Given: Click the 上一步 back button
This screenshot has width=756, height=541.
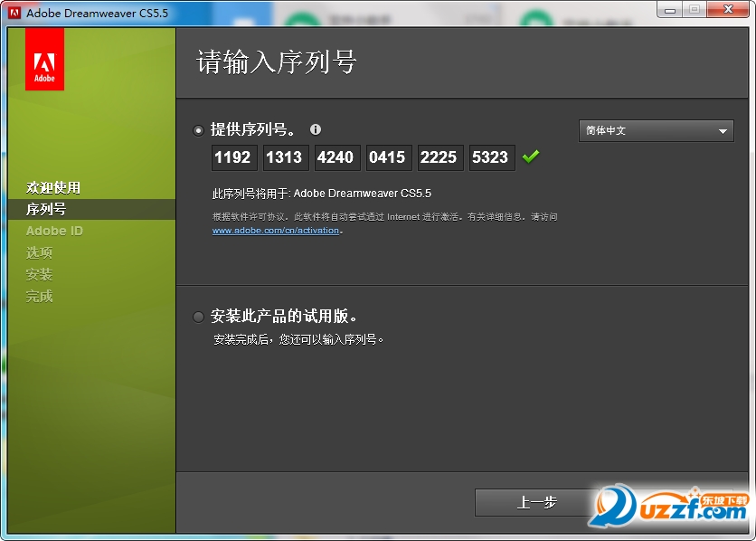Looking at the screenshot, I should (x=536, y=502).
